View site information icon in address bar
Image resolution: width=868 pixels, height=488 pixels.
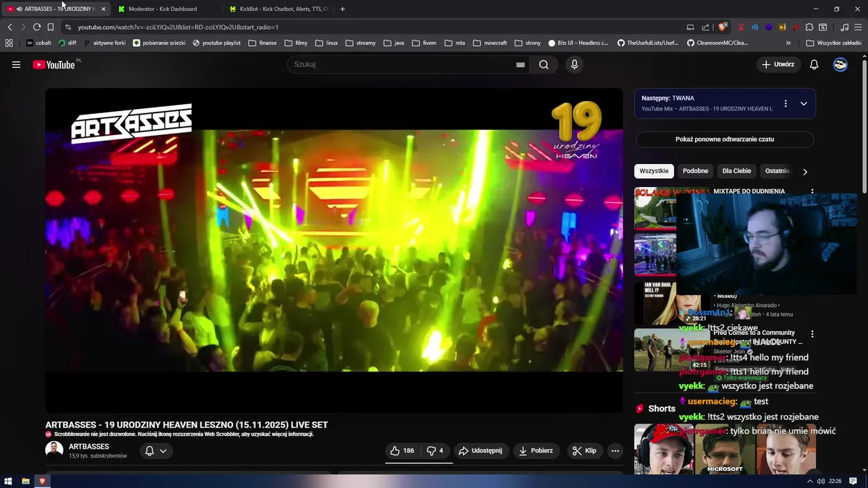click(x=68, y=27)
